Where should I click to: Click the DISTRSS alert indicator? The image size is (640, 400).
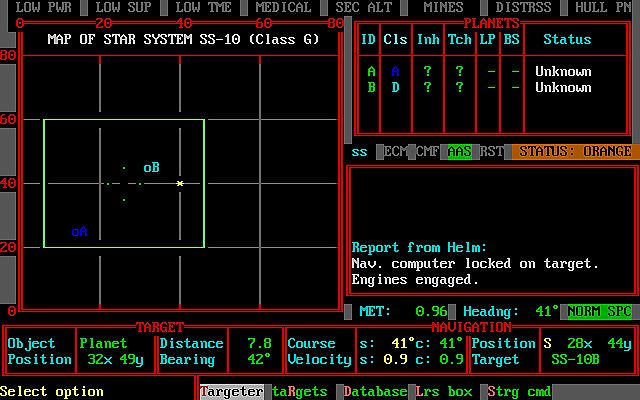[x=523, y=7]
